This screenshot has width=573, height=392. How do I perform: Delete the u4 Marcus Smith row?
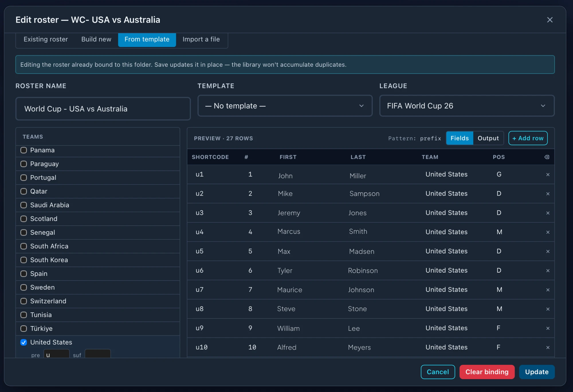(x=548, y=232)
